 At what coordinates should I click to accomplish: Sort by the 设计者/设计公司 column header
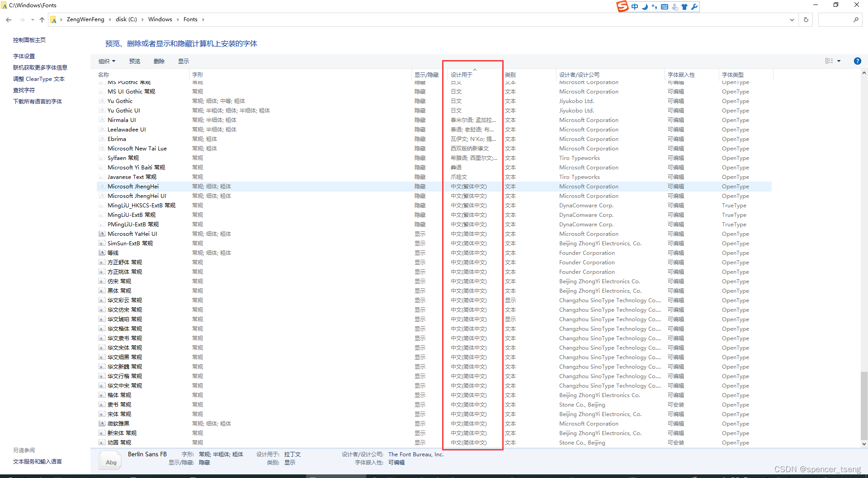coord(610,75)
